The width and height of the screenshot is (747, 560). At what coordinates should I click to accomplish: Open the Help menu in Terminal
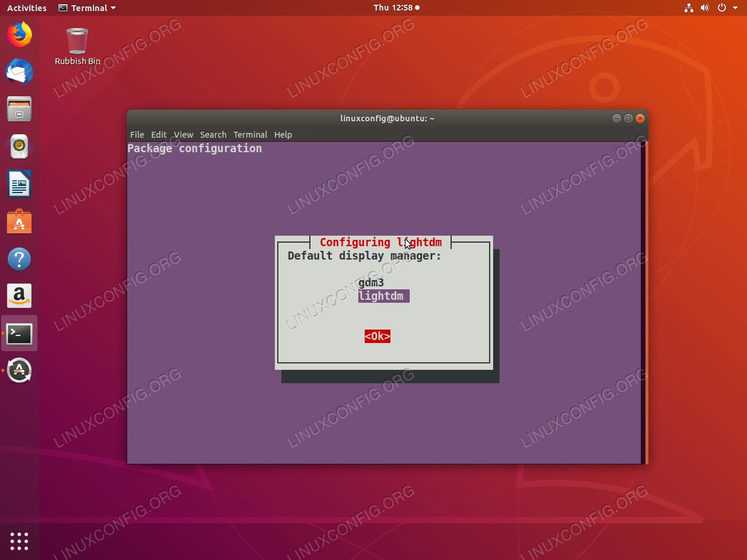(283, 135)
